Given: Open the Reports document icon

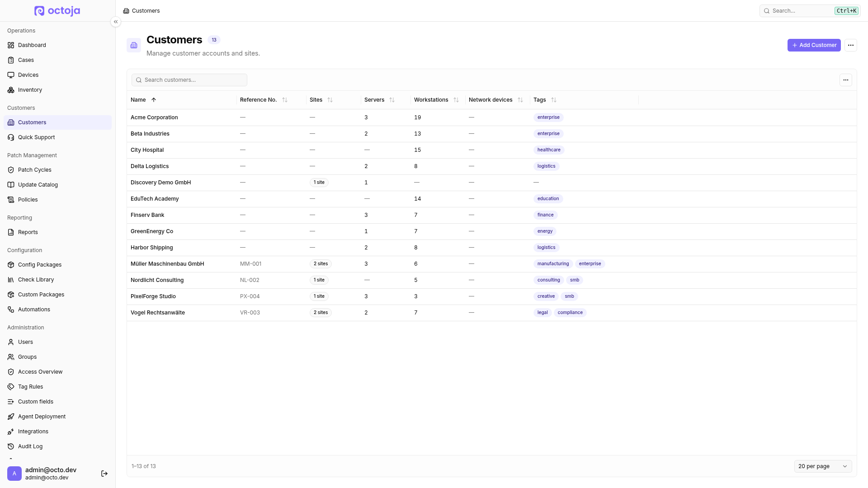Looking at the screenshot, I should point(11,232).
